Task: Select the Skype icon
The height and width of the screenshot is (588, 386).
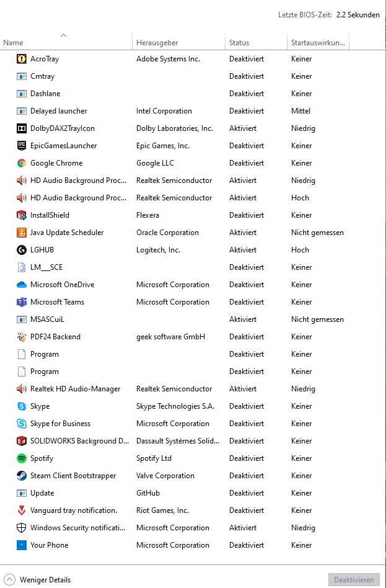Action: (22, 406)
